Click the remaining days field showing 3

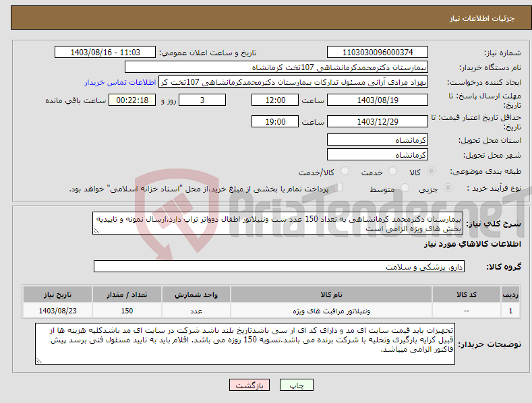[202, 100]
